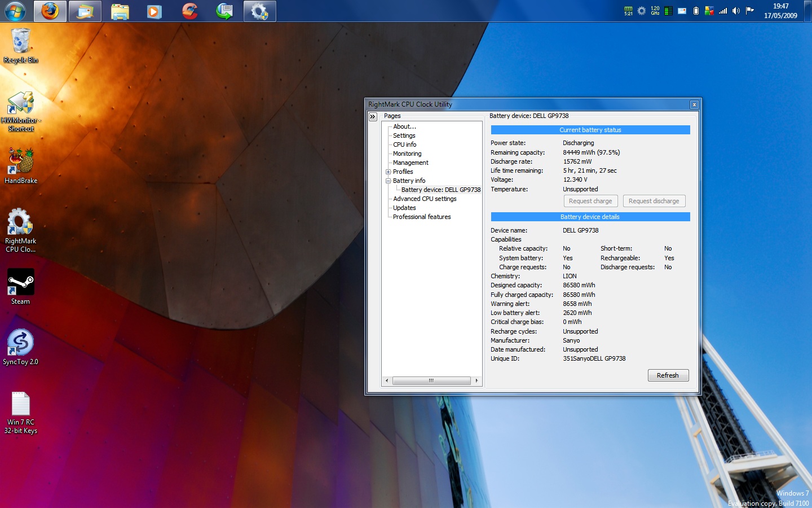Launch Windows Media Player from the taskbar
812x508 pixels.
coord(155,11)
